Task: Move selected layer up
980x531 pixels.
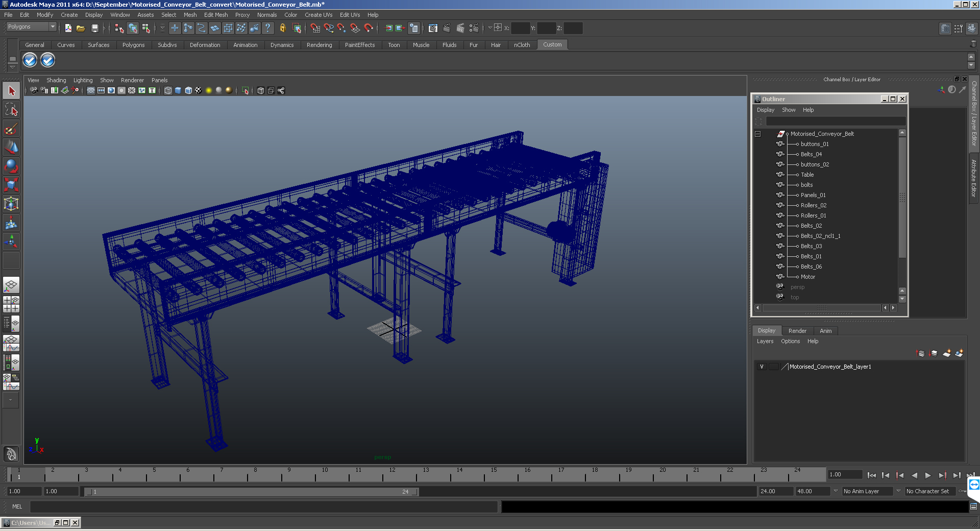Action: pos(921,353)
